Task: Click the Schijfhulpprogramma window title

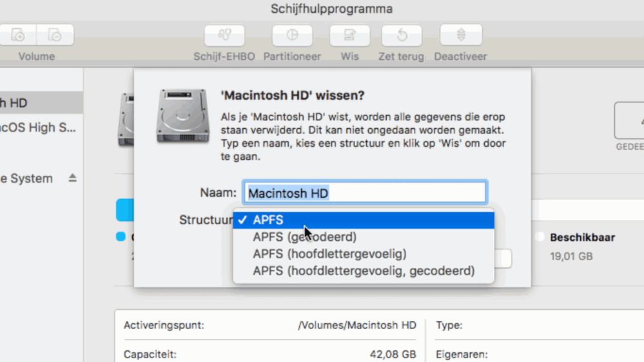Action: [x=331, y=8]
